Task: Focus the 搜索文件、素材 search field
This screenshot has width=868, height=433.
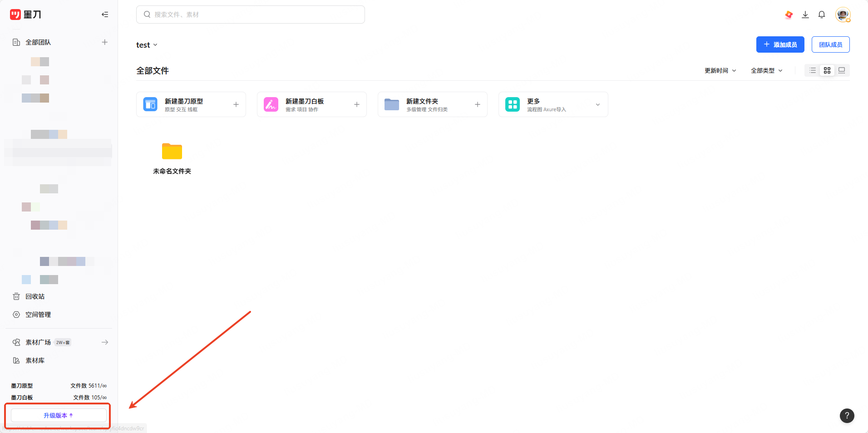Action: click(251, 15)
